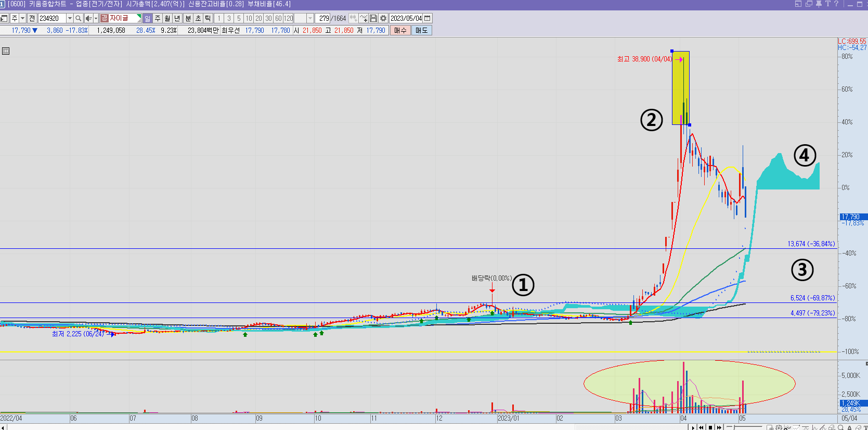Open the custom interval dropdown after 120
Image resolution: width=868 pixels, height=430 pixels.
point(310,18)
